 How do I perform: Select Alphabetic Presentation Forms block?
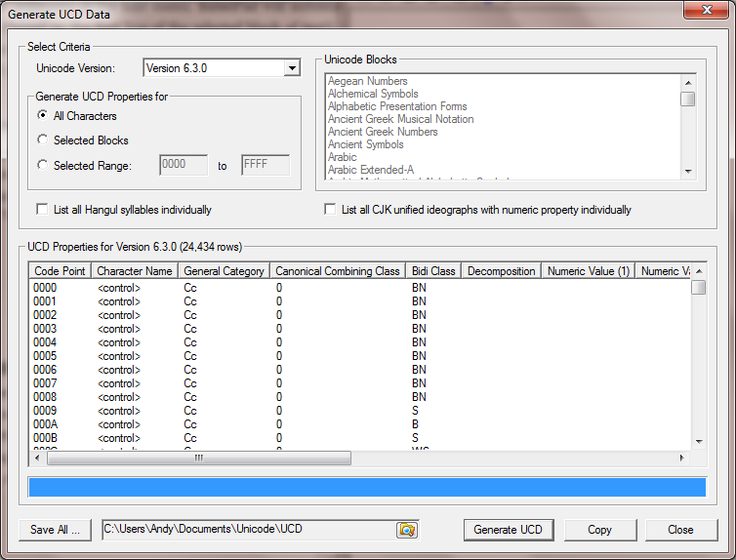[397, 106]
